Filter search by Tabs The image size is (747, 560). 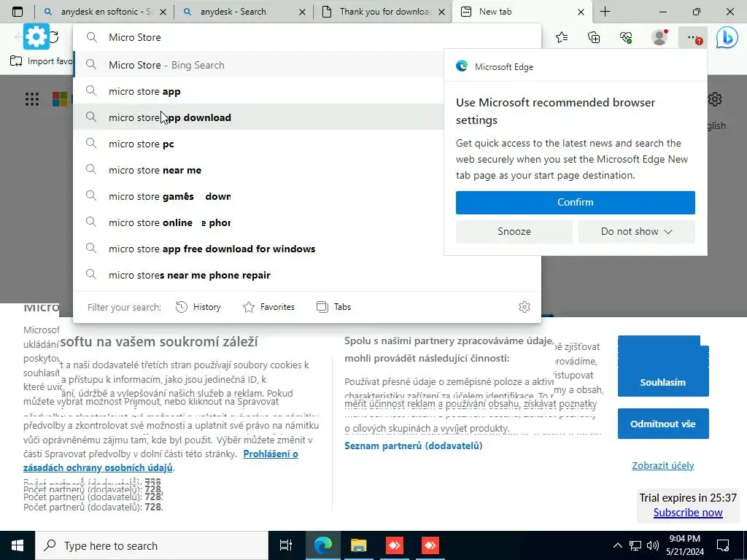click(x=333, y=307)
